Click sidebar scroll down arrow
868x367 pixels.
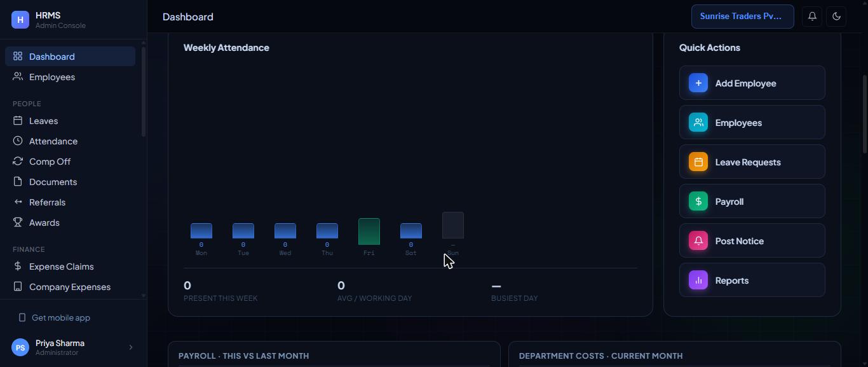pyautogui.click(x=144, y=295)
